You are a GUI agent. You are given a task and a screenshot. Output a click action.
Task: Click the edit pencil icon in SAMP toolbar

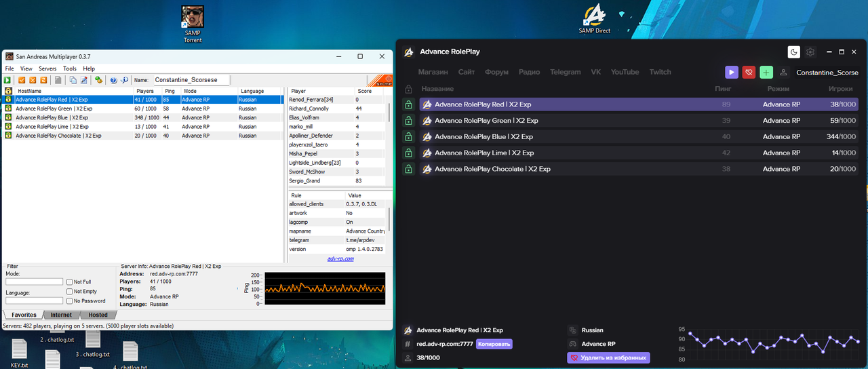(84, 80)
